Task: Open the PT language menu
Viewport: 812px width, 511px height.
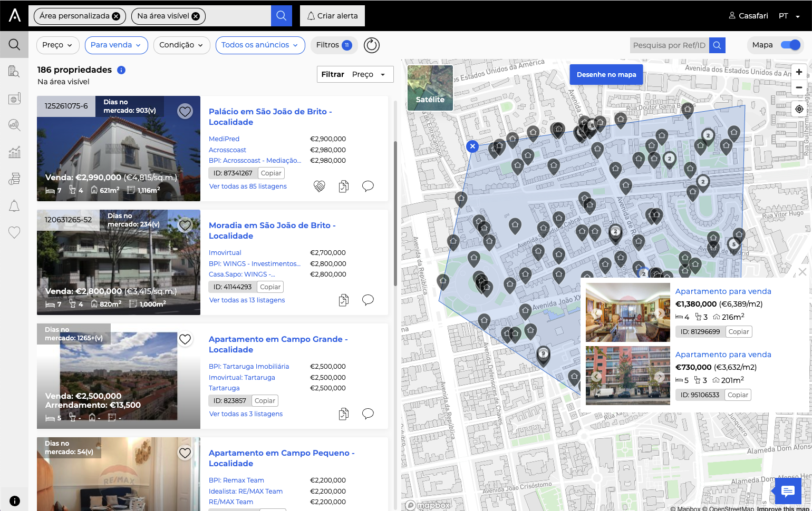Action: (x=787, y=16)
